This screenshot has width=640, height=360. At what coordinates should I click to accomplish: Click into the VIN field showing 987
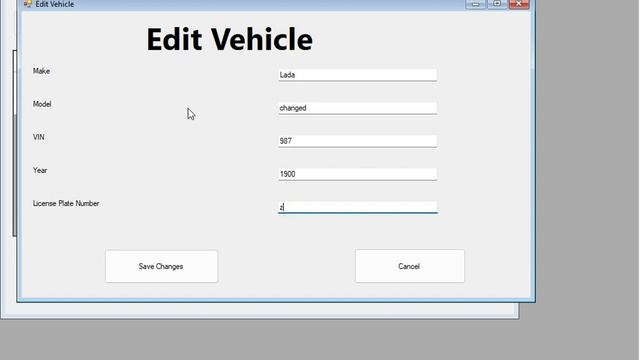click(x=358, y=141)
